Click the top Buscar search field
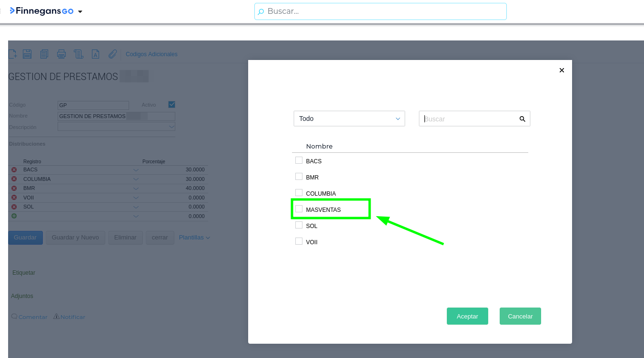This screenshot has width=644, height=358. 380,11
